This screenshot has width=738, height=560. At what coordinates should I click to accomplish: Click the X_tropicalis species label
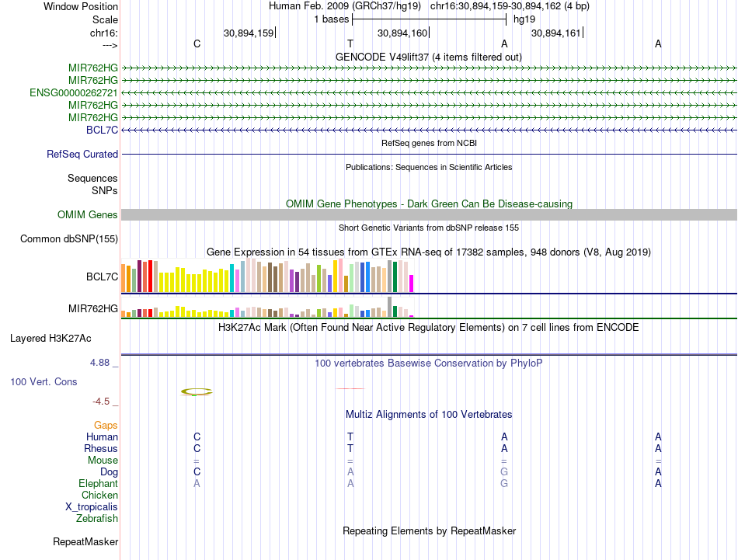[x=92, y=507]
